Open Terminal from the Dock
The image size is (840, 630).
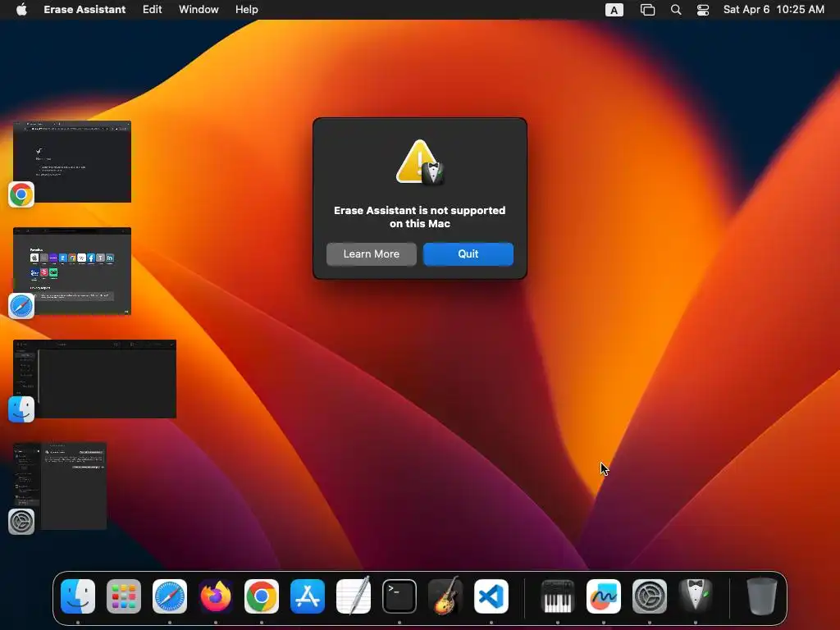[399, 596]
